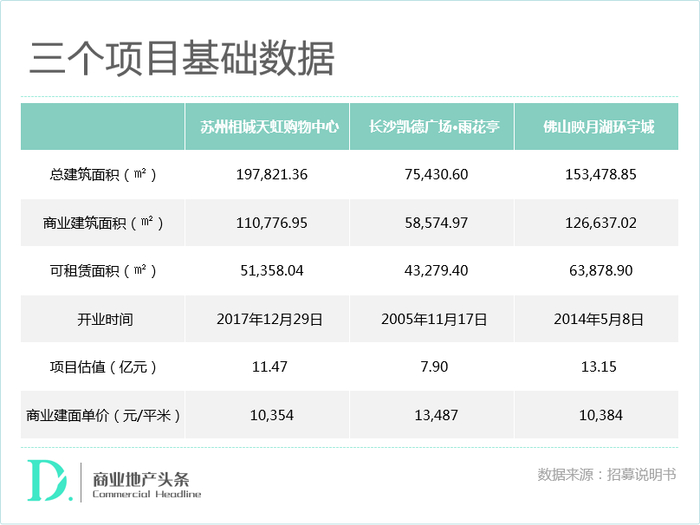Click the 数据来源:招募说明书 note
Image resolution: width=700 pixels, height=525 pixels.
(607, 475)
